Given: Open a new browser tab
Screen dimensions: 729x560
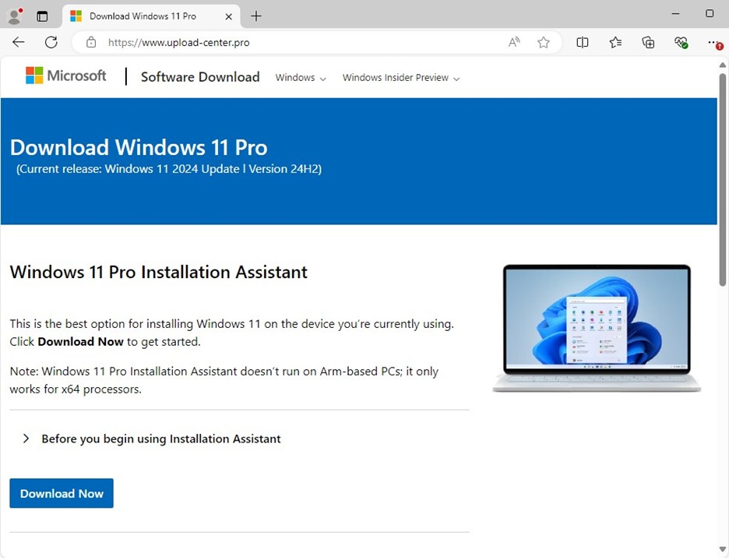Looking at the screenshot, I should pos(255,16).
